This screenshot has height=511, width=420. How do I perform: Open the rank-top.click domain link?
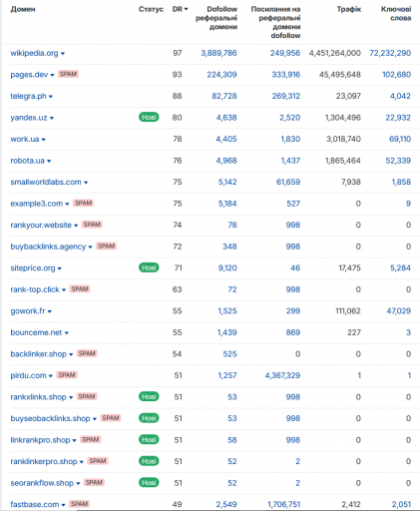(x=35, y=289)
